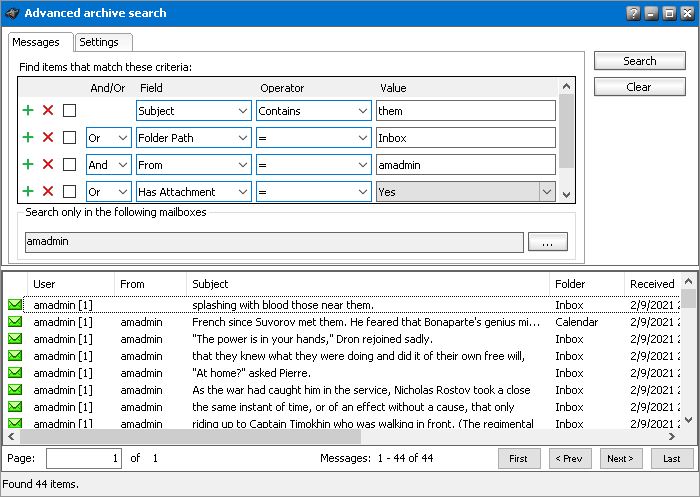Open the Yes value dropdown
Screen dimensions: 700x497
pos(546,192)
